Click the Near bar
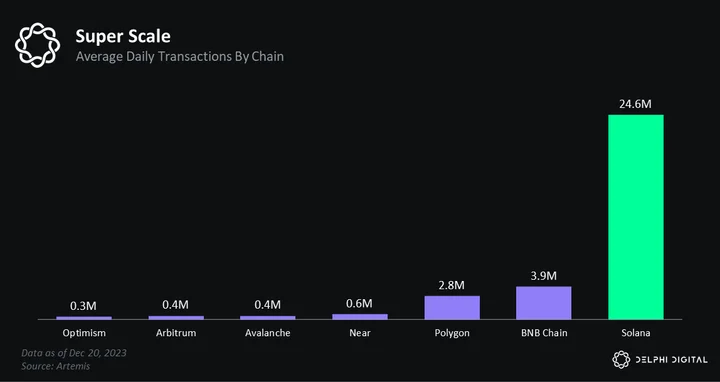Image resolution: width=720 pixels, height=382 pixels. click(x=360, y=316)
